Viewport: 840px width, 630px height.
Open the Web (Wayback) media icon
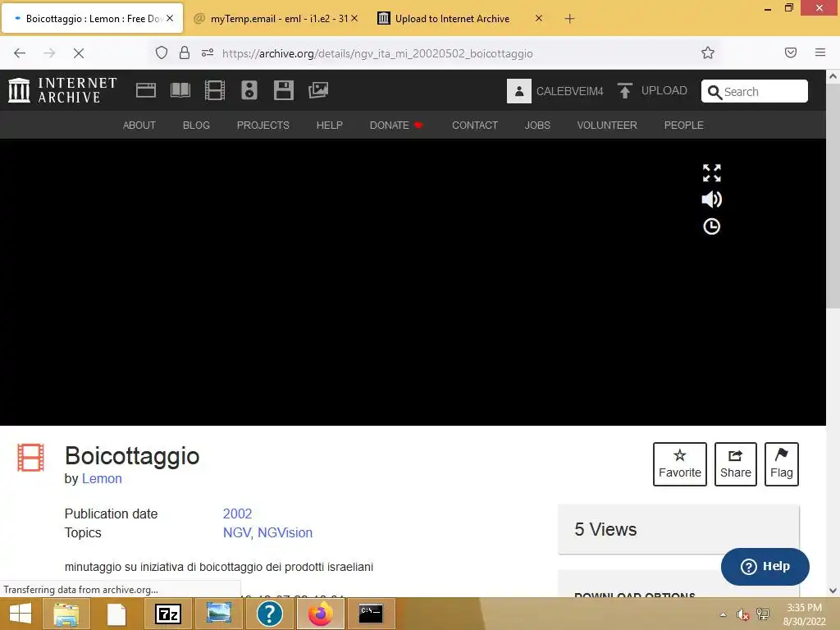(x=146, y=90)
